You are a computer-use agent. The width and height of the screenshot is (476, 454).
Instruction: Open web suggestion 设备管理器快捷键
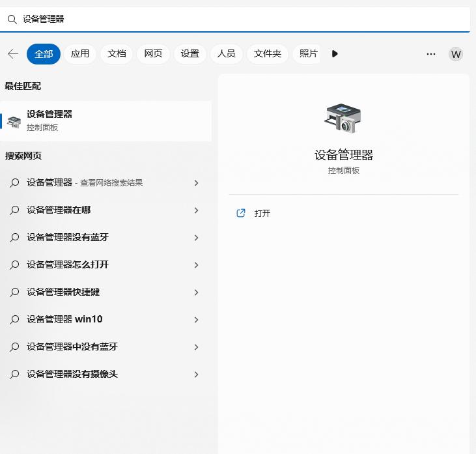point(105,292)
